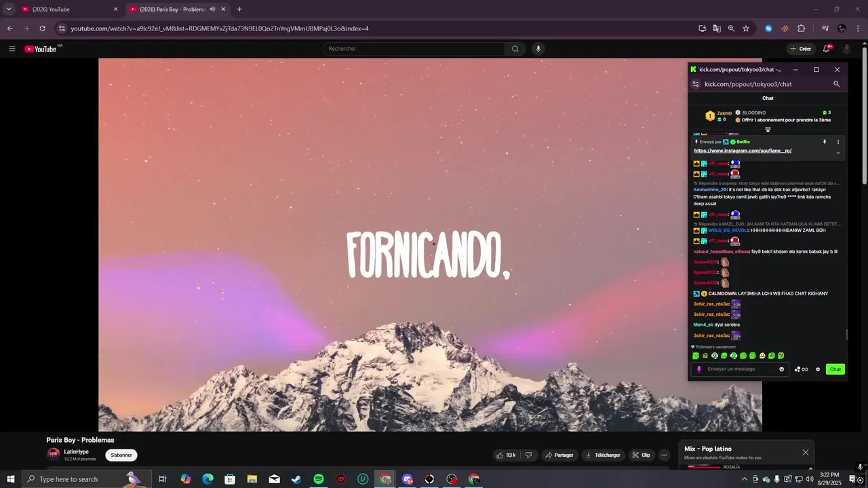The height and width of the screenshot is (488, 868).
Task: Subscribe with the S'abonner button
Action: [x=121, y=455]
